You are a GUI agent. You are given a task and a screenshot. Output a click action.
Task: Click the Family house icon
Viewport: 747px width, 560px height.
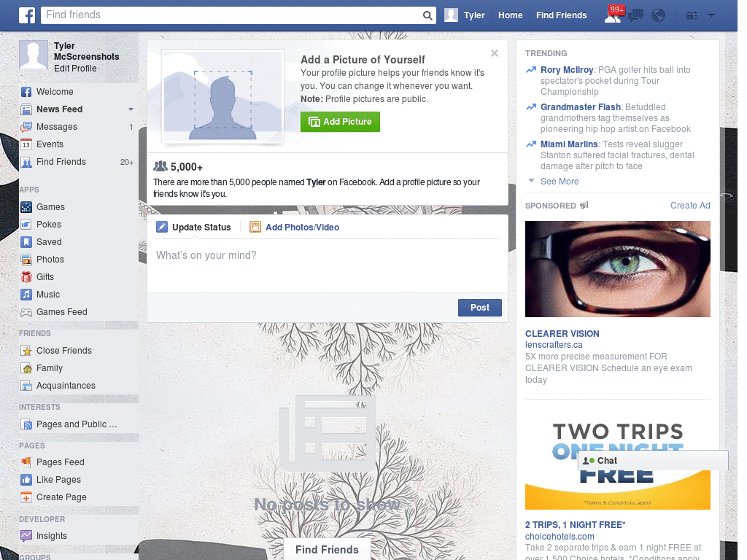26,368
